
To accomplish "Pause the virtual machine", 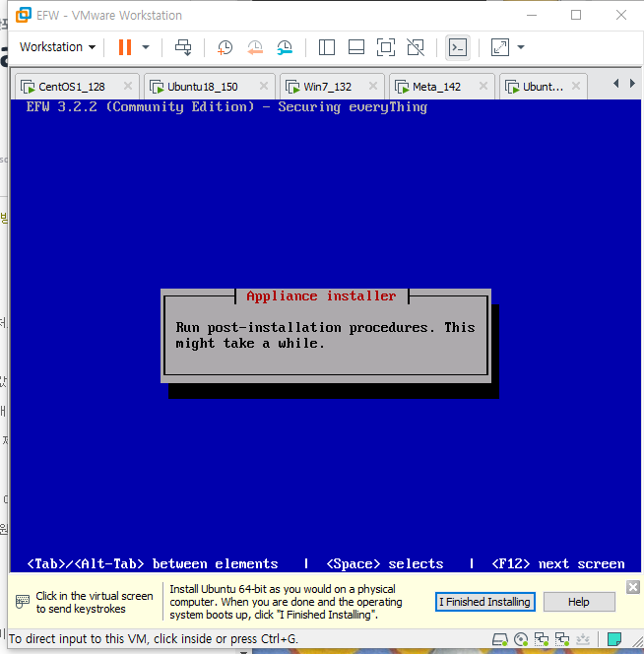I will (x=125, y=47).
